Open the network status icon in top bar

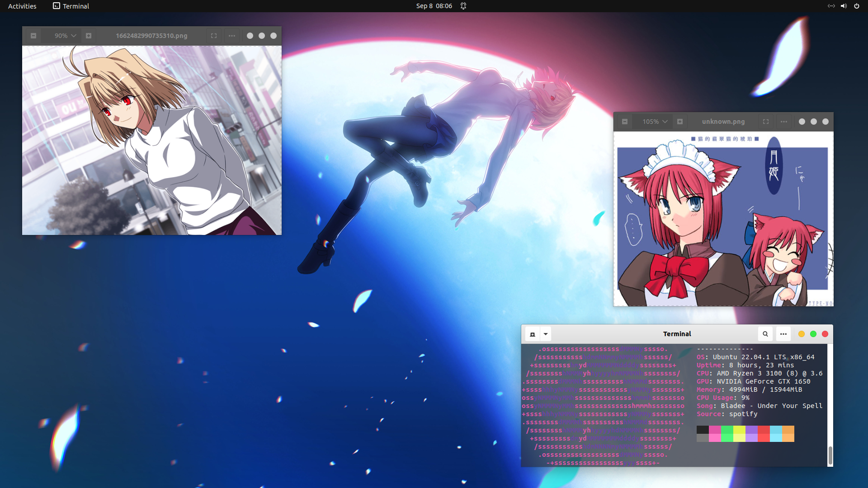[x=831, y=6]
